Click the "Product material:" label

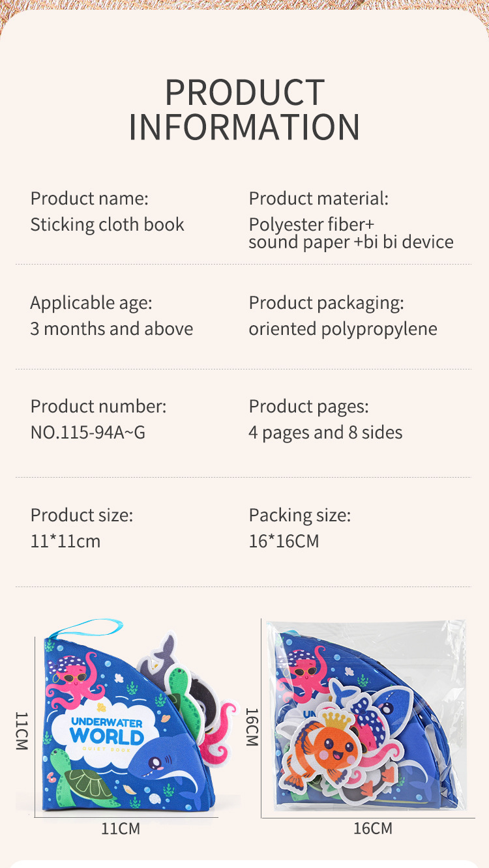pos(318,198)
